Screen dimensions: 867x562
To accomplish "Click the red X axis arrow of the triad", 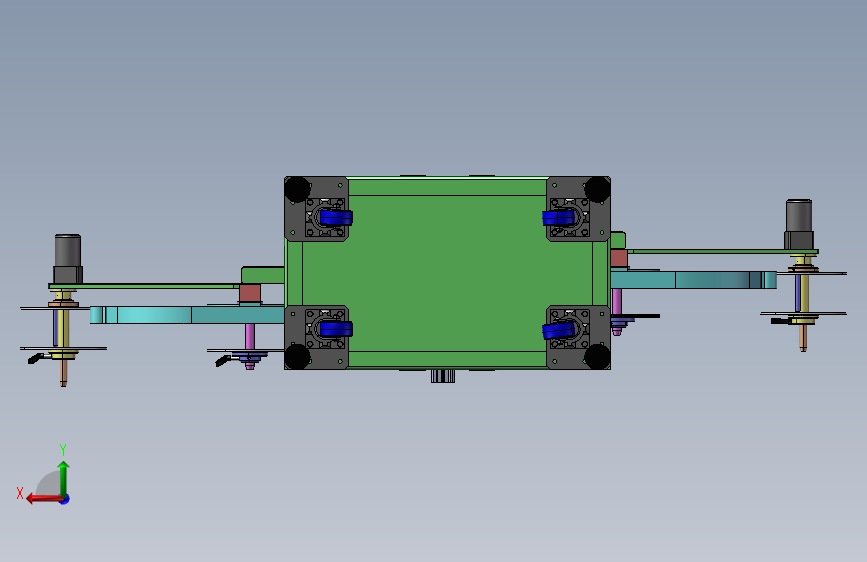I will 43,499.
